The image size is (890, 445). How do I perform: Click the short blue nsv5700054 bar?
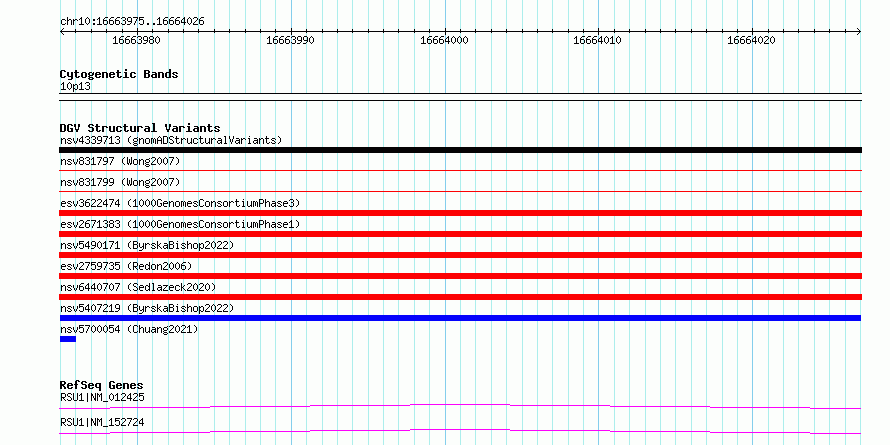pos(68,339)
